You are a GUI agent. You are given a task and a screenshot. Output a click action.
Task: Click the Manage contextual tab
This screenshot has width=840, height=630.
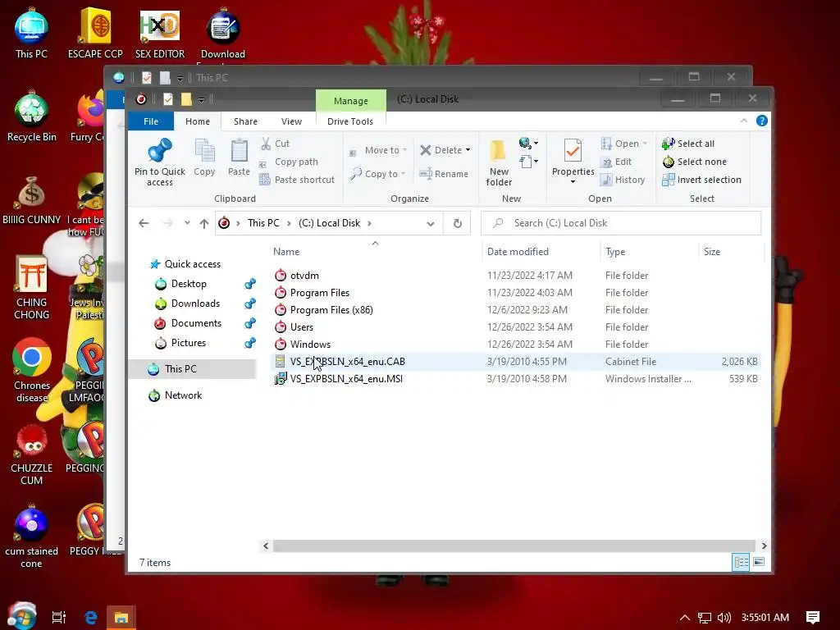click(x=351, y=101)
